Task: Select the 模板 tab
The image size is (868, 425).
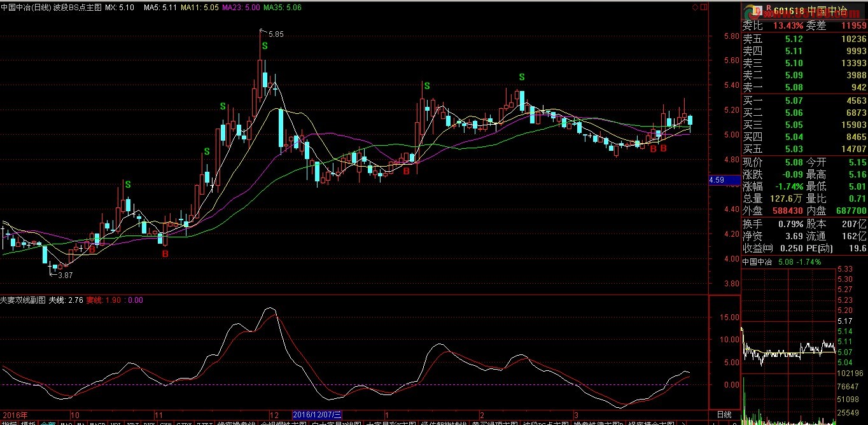Action: pos(29,423)
